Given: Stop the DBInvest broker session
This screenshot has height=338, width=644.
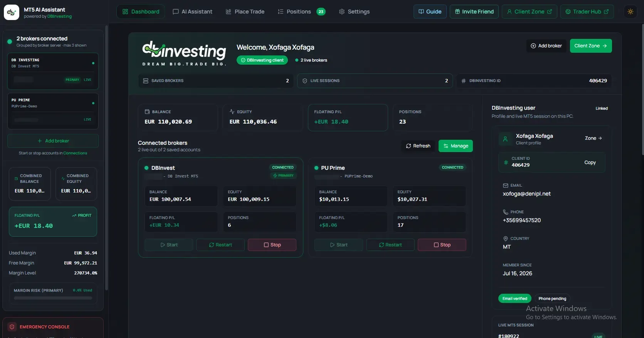Looking at the screenshot, I should pyautogui.click(x=272, y=245).
